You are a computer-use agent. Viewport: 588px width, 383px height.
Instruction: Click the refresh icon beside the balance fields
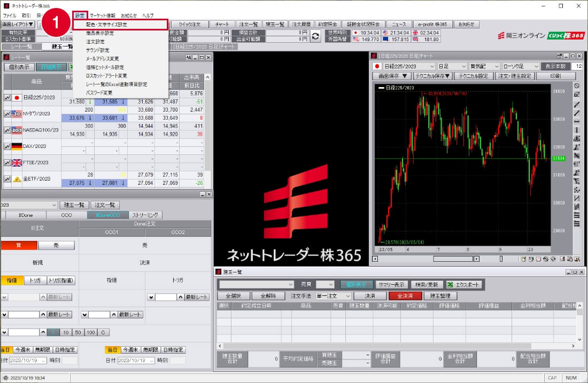tap(316, 36)
